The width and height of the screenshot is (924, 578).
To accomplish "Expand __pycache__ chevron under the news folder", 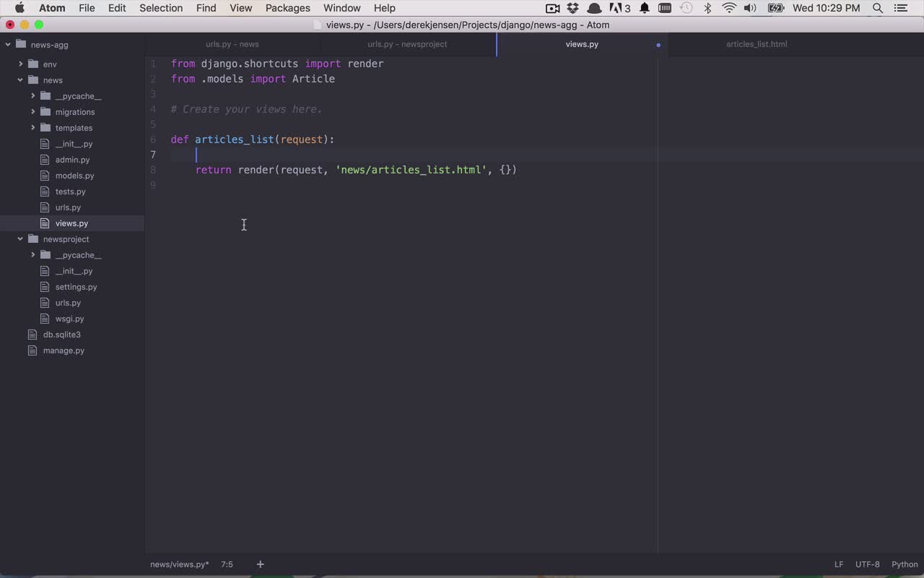I will coord(33,96).
